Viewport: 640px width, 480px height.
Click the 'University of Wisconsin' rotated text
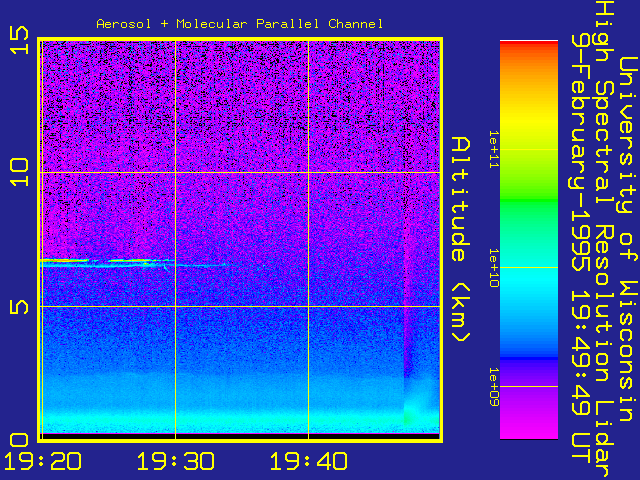(629, 239)
